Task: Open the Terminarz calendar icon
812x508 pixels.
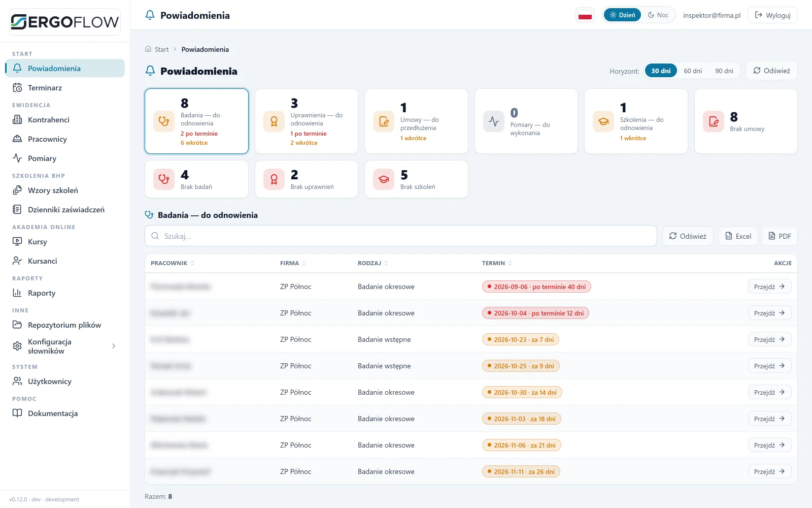Action: coord(17,88)
